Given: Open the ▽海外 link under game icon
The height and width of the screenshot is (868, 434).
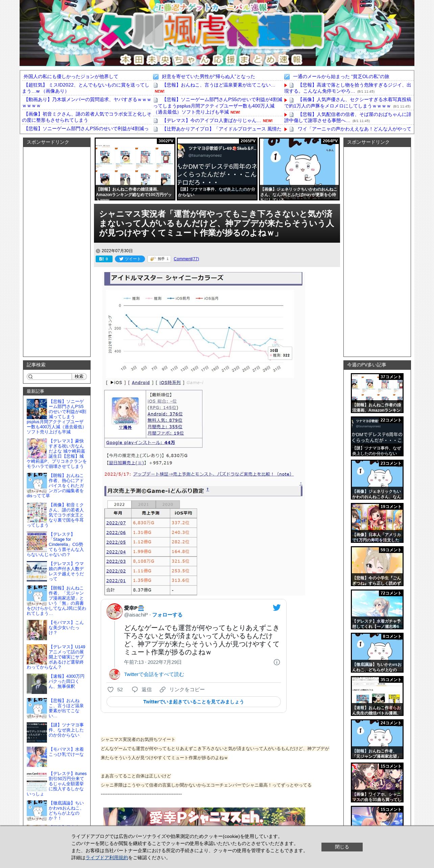Looking at the screenshot, I should [125, 428].
